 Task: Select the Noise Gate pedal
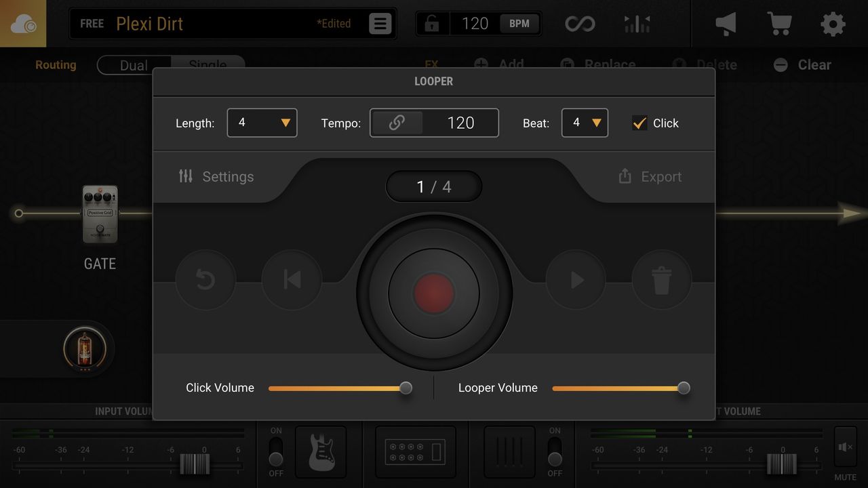click(100, 214)
